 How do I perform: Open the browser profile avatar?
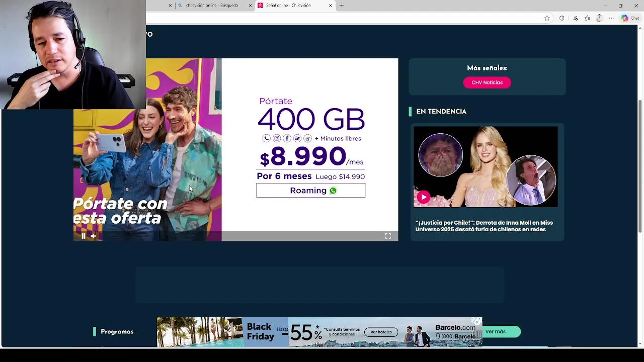(599, 18)
